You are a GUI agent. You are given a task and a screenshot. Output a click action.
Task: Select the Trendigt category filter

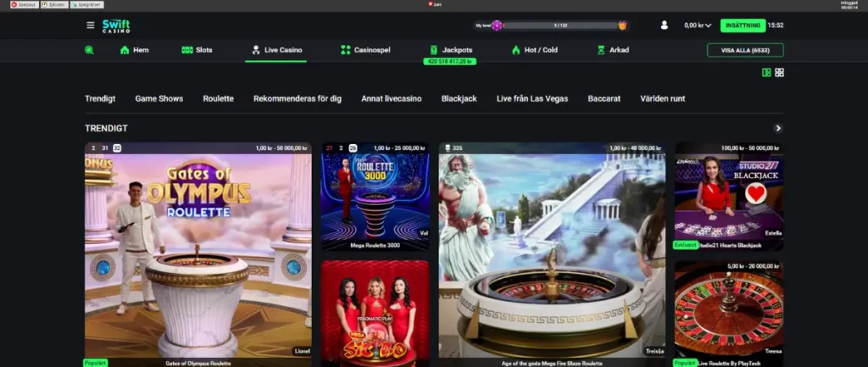100,98
